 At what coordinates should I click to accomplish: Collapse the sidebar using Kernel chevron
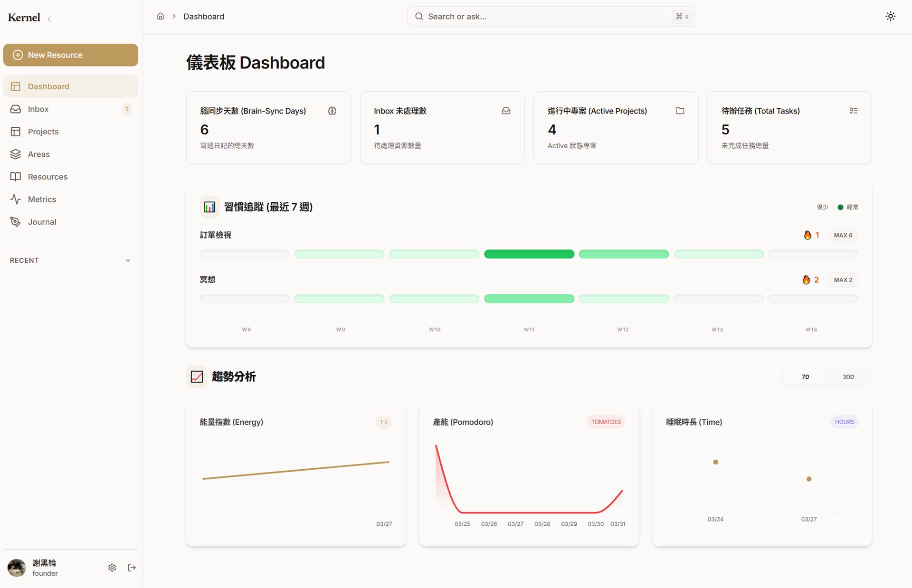click(49, 19)
